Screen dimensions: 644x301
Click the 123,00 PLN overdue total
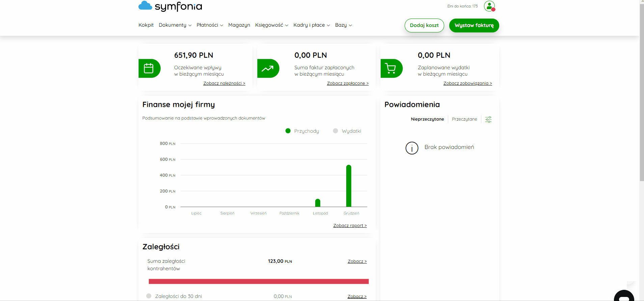[280, 261]
